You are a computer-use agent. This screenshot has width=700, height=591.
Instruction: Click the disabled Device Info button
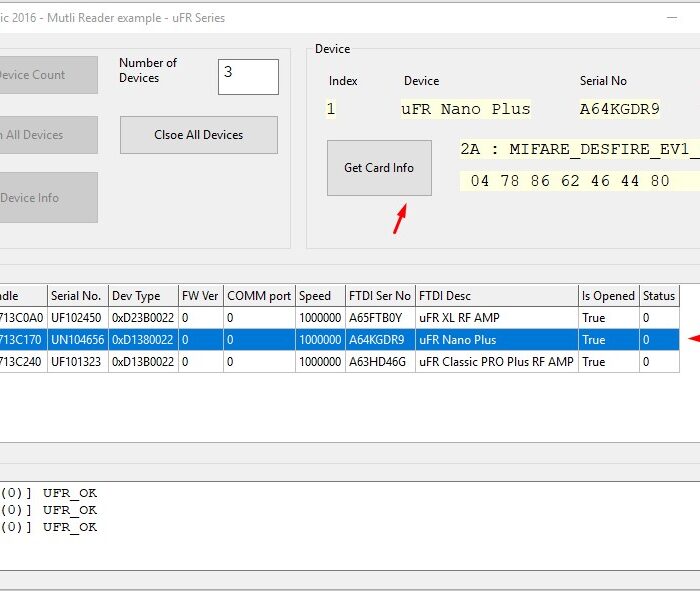(x=48, y=197)
